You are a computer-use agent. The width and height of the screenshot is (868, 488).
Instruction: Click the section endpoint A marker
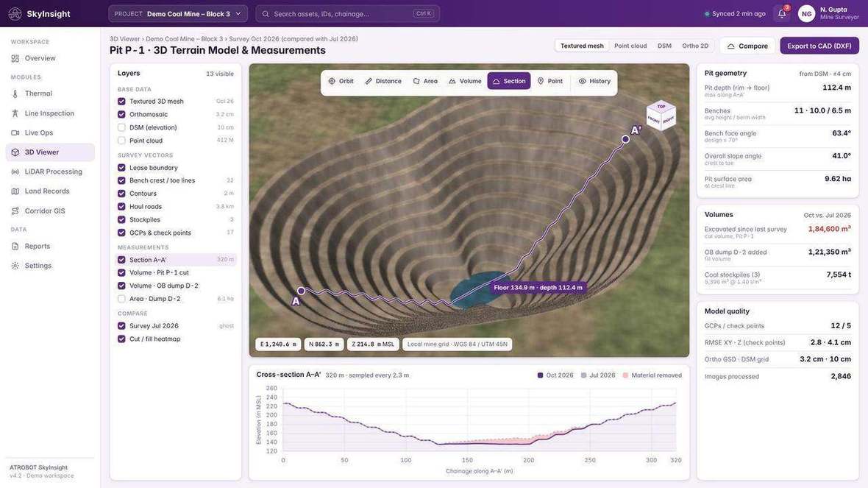coord(301,291)
